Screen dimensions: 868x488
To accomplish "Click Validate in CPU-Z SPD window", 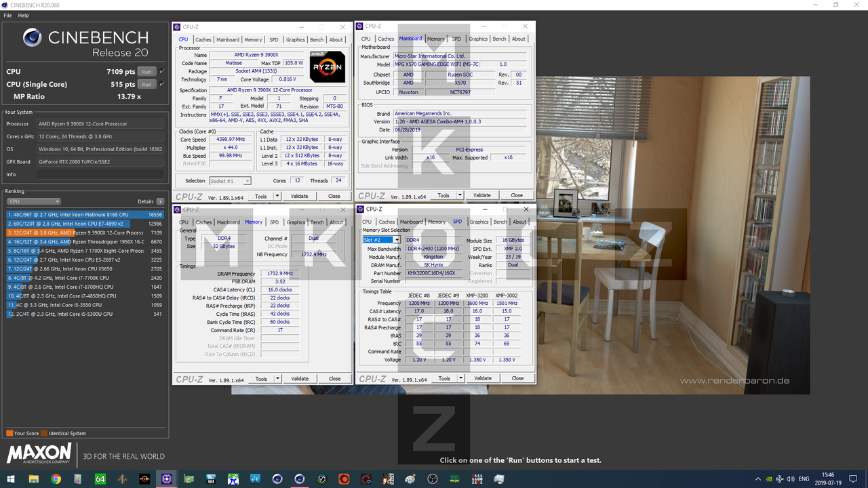I will pyautogui.click(x=483, y=378).
